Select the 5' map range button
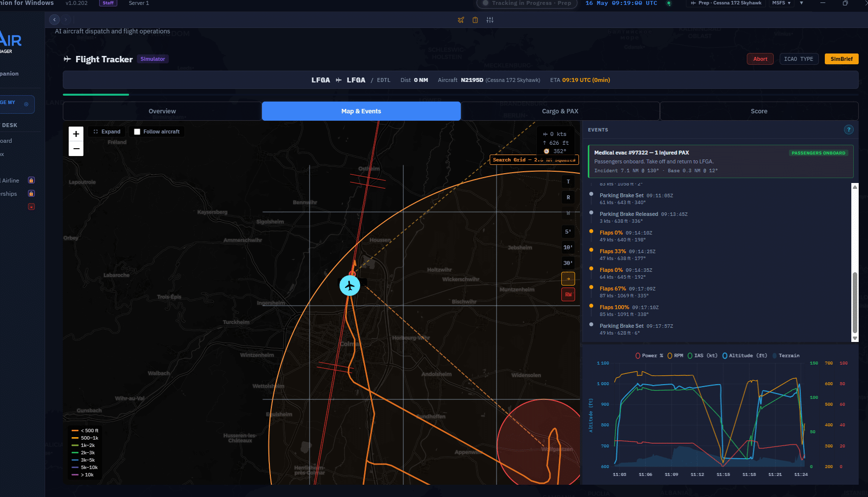The width and height of the screenshot is (868, 497). tap(568, 232)
